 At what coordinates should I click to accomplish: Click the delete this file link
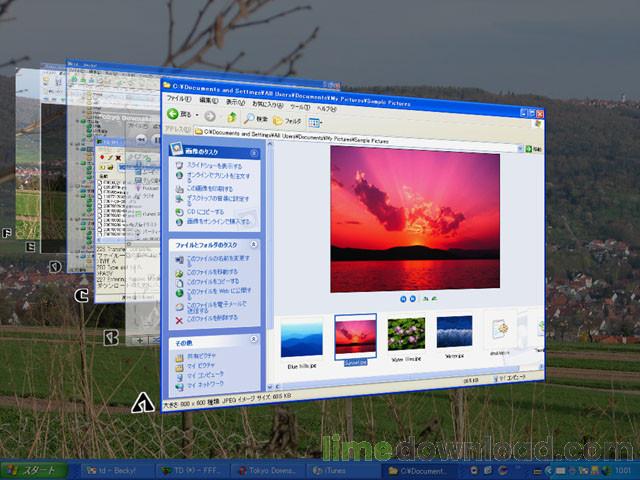click(x=208, y=318)
